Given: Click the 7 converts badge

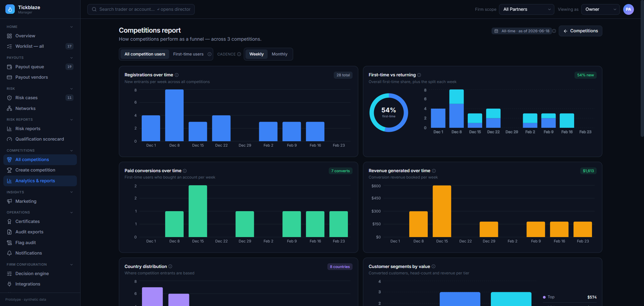Looking at the screenshot, I should pos(340,171).
